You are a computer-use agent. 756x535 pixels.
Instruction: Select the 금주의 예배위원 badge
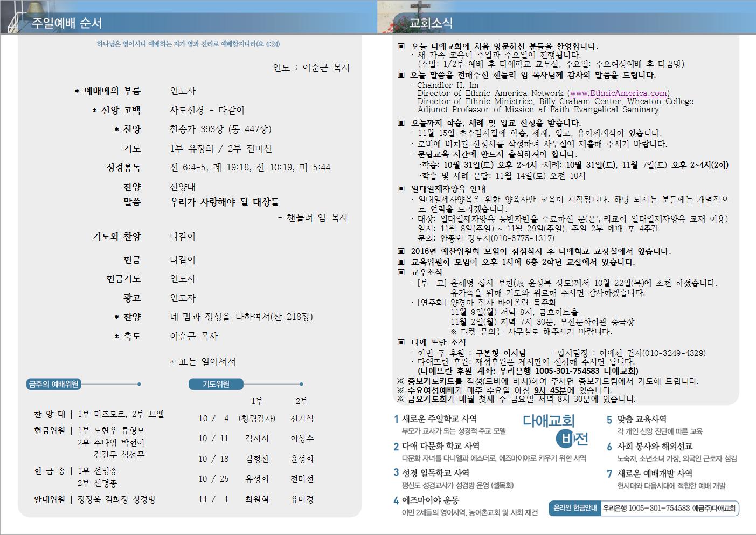point(54,384)
